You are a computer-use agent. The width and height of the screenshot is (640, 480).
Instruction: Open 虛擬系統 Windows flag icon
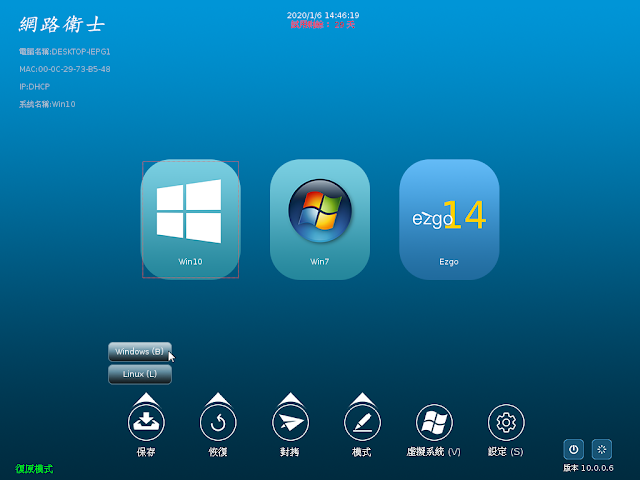(434, 422)
